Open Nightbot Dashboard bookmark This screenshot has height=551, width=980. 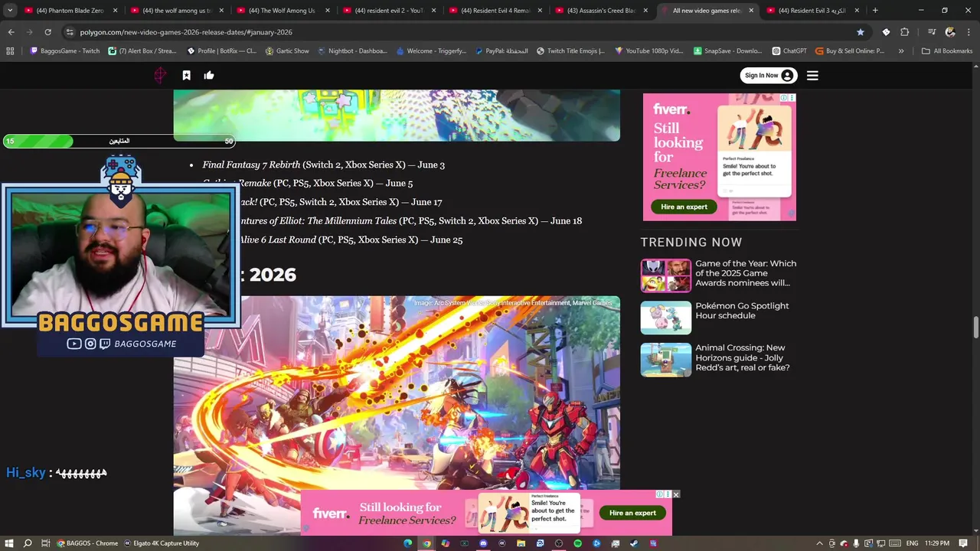coord(353,51)
